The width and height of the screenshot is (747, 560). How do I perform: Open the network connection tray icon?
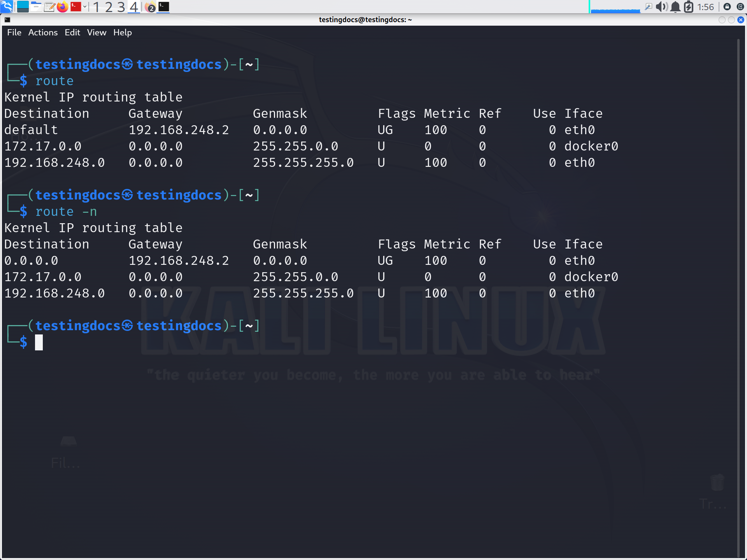(648, 7)
